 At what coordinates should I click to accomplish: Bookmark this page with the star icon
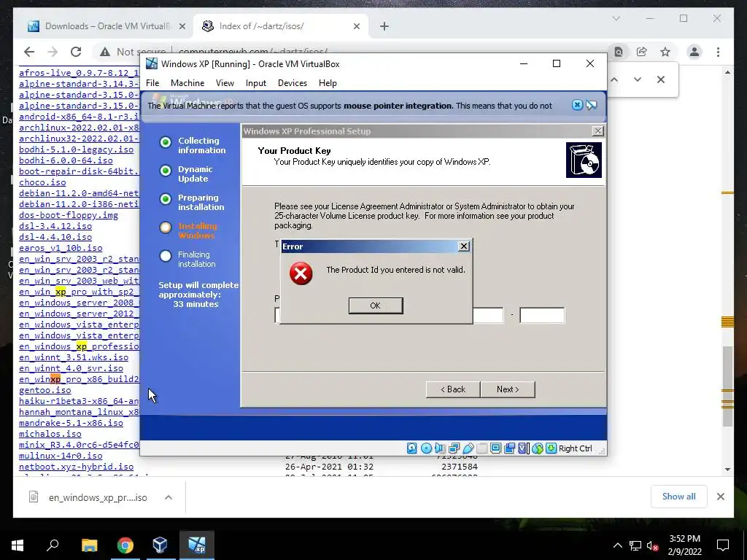[x=665, y=52]
